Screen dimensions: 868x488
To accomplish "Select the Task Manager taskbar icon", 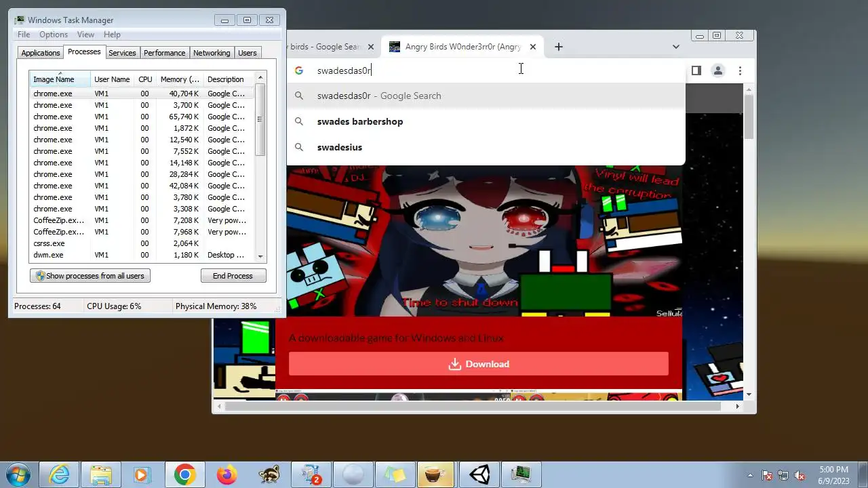I will (x=521, y=474).
